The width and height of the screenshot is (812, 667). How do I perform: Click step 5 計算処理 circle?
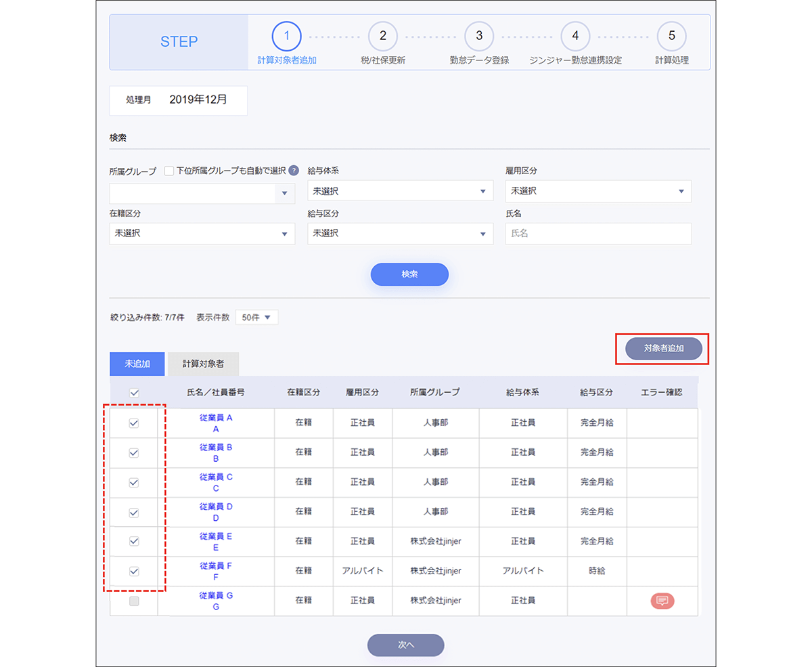click(671, 37)
